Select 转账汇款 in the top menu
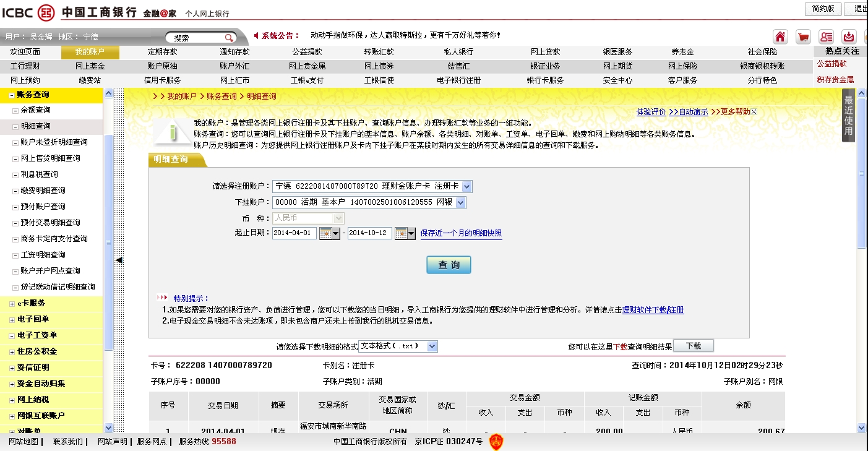868x451 pixels. tap(379, 52)
